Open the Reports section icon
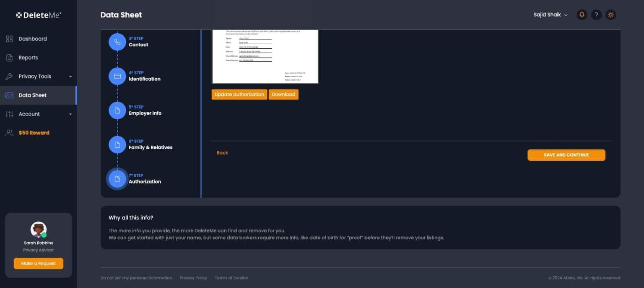Screen dimensions: 644x288 (9, 58)
